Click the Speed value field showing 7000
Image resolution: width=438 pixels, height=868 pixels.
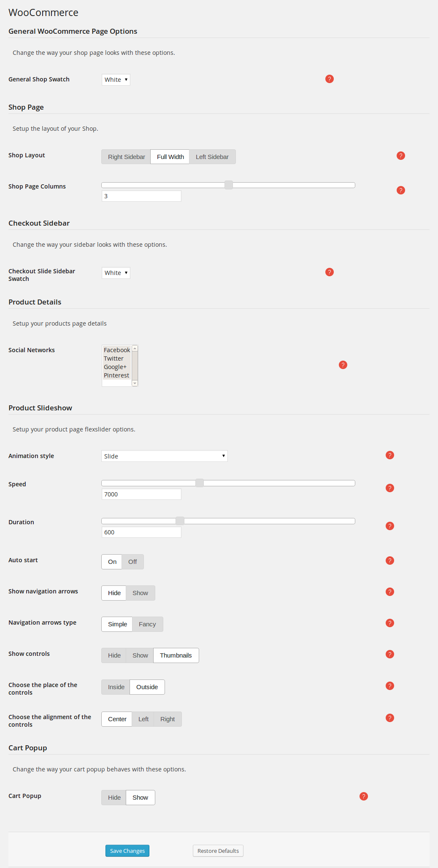point(141,494)
